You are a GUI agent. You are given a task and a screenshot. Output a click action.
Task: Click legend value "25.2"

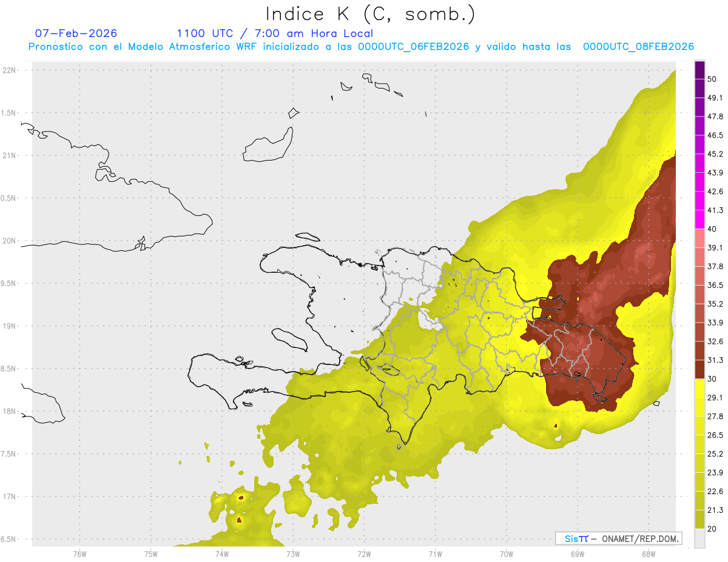coord(715,454)
